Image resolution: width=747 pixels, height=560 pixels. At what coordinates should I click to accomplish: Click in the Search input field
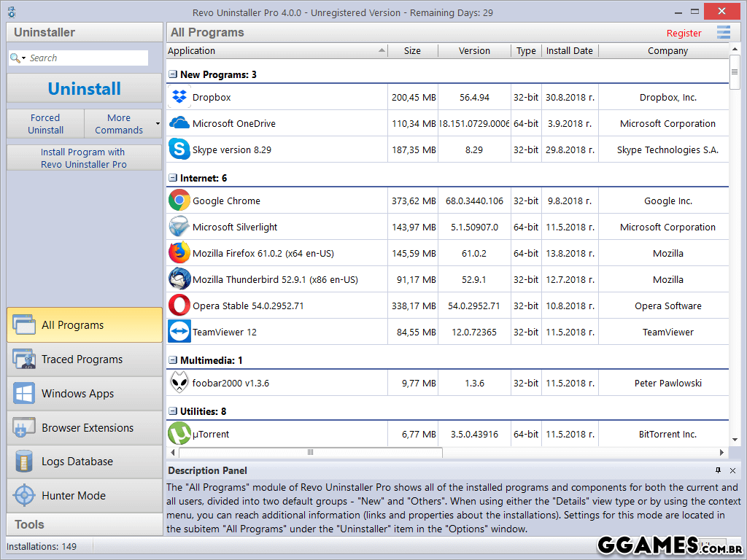coord(86,58)
